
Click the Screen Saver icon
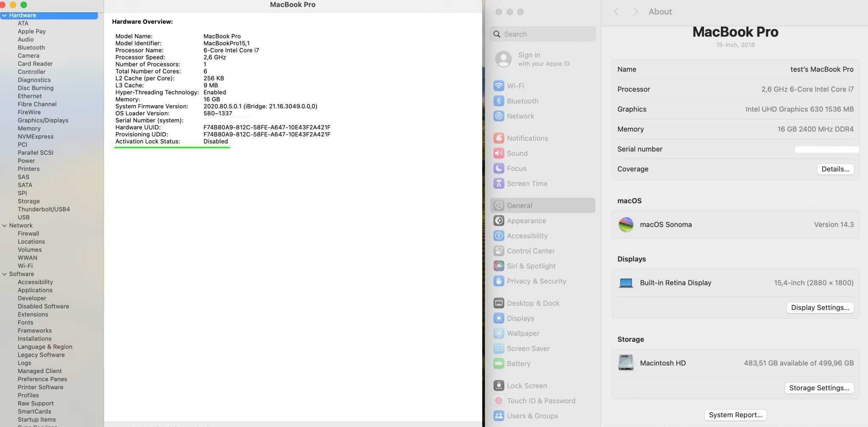click(x=499, y=349)
